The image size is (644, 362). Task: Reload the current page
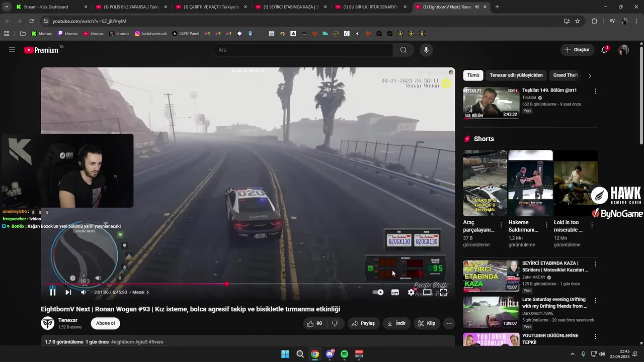(31, 21)
